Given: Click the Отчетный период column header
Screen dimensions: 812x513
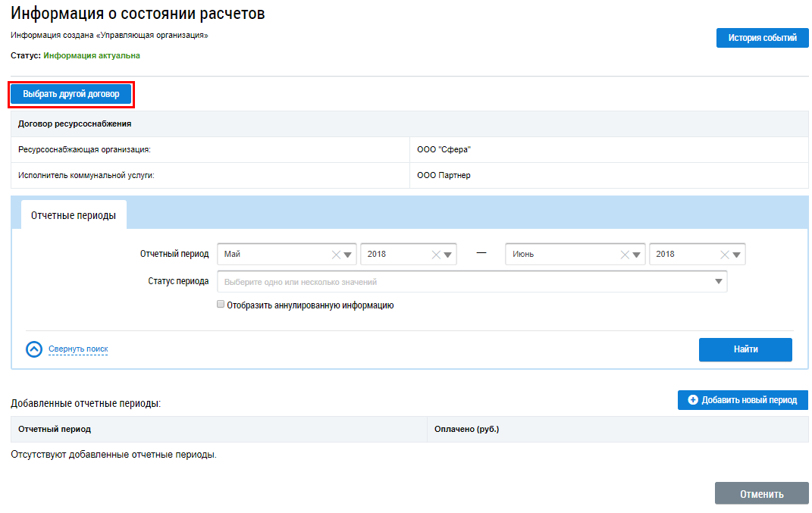Looking at the screenshot, I should coord(55,429).
